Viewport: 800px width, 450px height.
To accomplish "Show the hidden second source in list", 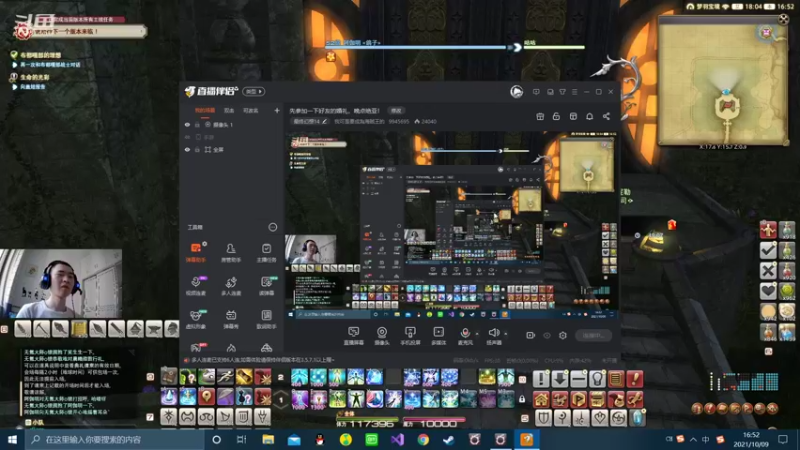I will point(187,137).
